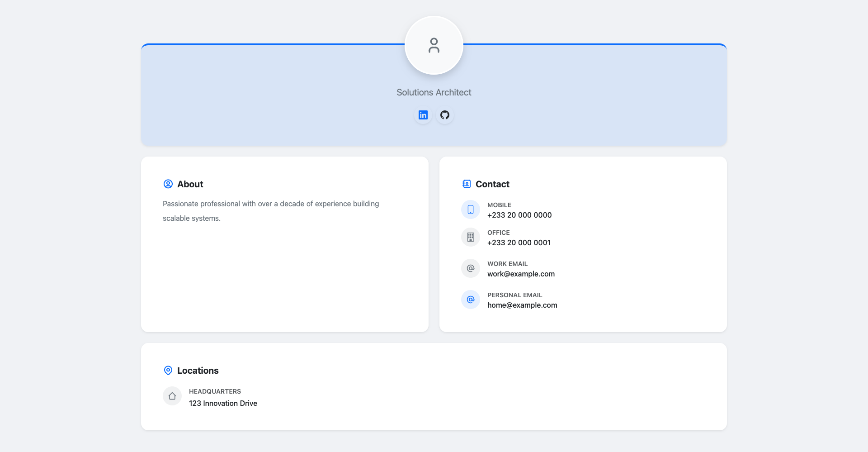868x452 pixels.
Task: Click the OFFICE label
Action: pos(498,233)
